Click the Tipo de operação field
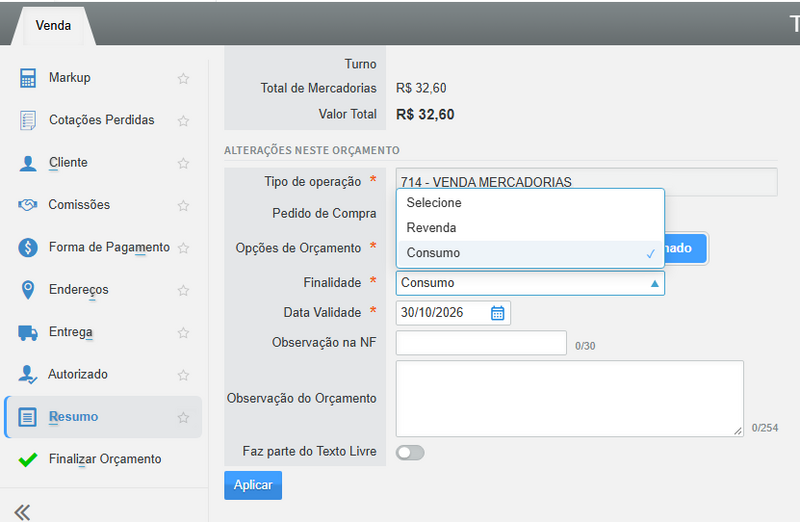 coord(587,182)
